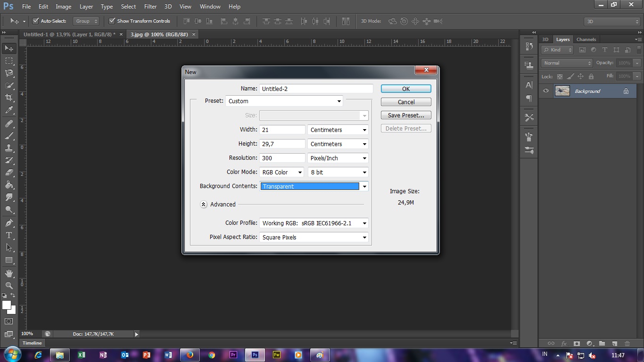Screen dimensions: 644x362
Task: Select the Rectangular Marquee tool
Action: (x=9, y=61)
